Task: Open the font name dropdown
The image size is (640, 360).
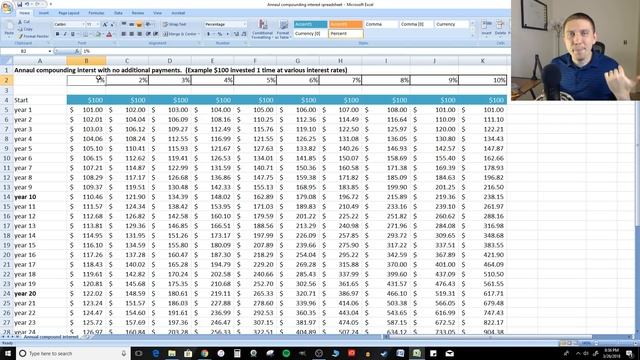Action: (x=83, y=24)
